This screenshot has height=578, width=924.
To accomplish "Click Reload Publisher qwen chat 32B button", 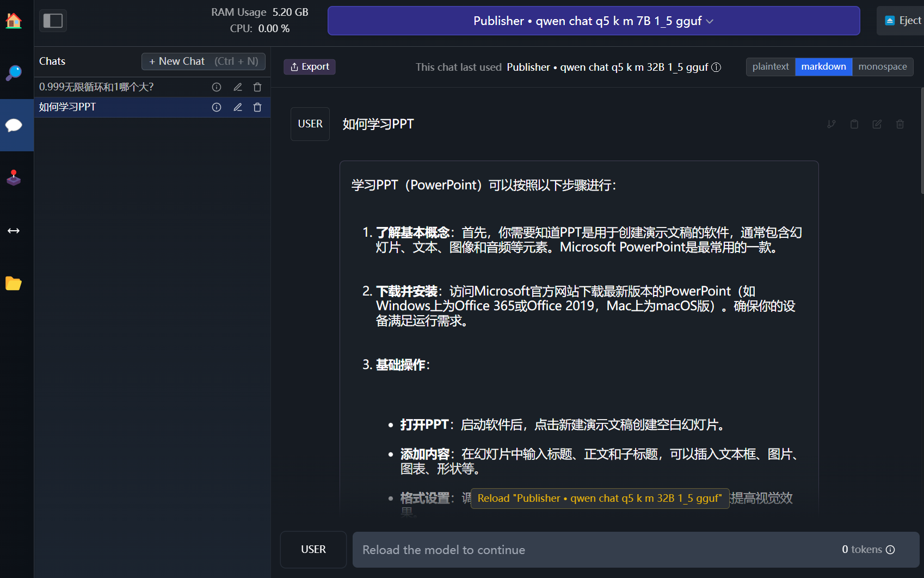I will pos(600,499).
